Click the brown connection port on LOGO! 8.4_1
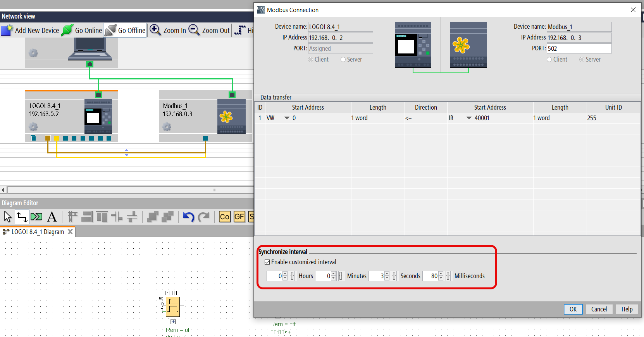644x337 pixels. point(48,138)
